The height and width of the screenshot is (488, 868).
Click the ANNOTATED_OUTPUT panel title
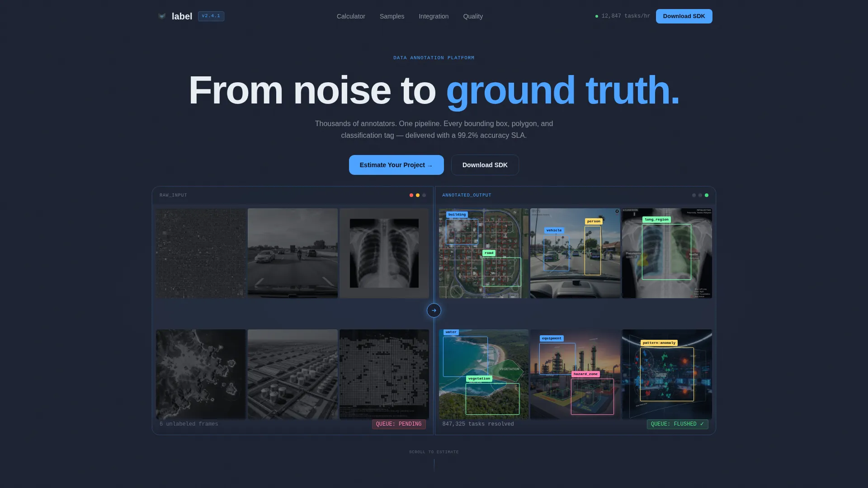pyautogui.click(x=467, y=195)
